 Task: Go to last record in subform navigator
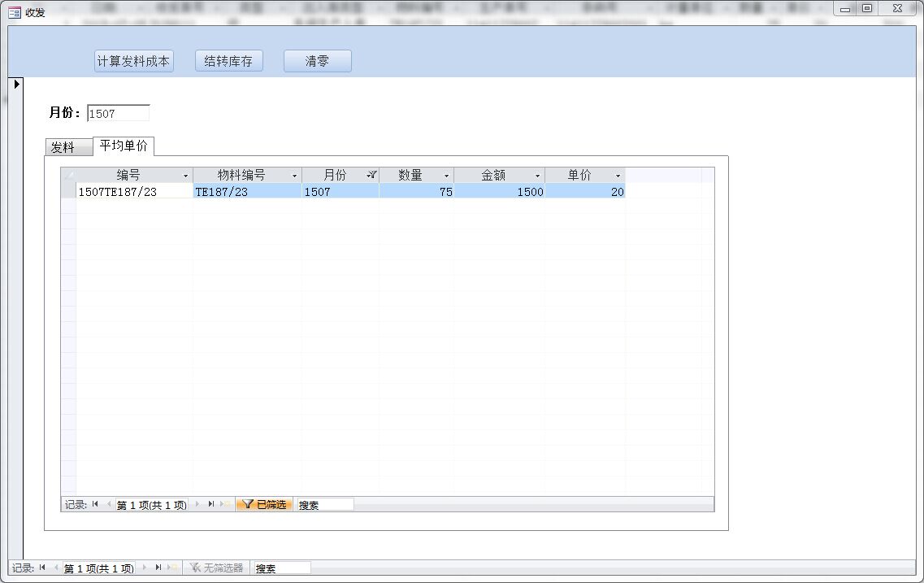[x=210, y=504]
